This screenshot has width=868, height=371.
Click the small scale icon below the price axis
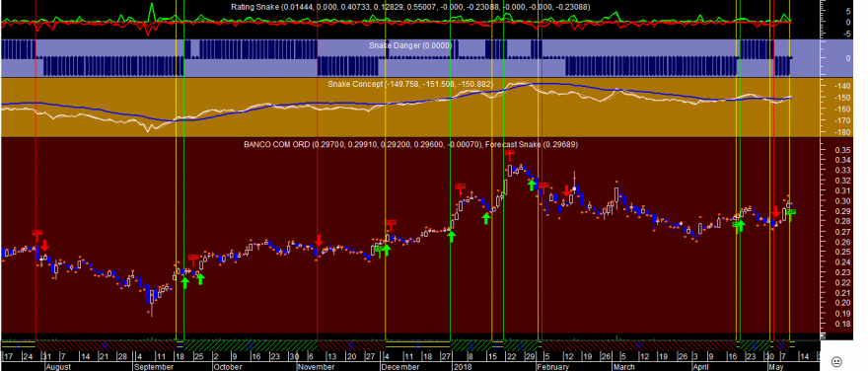(x=825, y=336)
